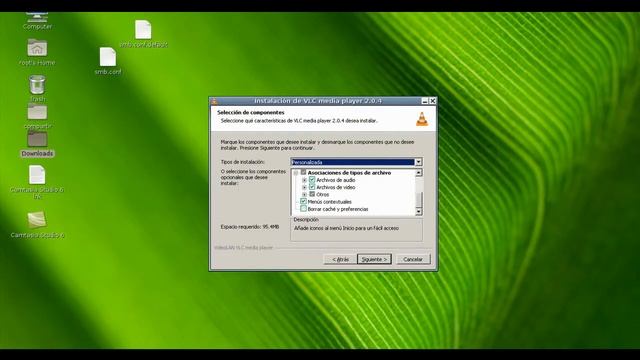Screen dimensions: 640x360
Task: Expand the Archivos de video node
Action: 304,187
